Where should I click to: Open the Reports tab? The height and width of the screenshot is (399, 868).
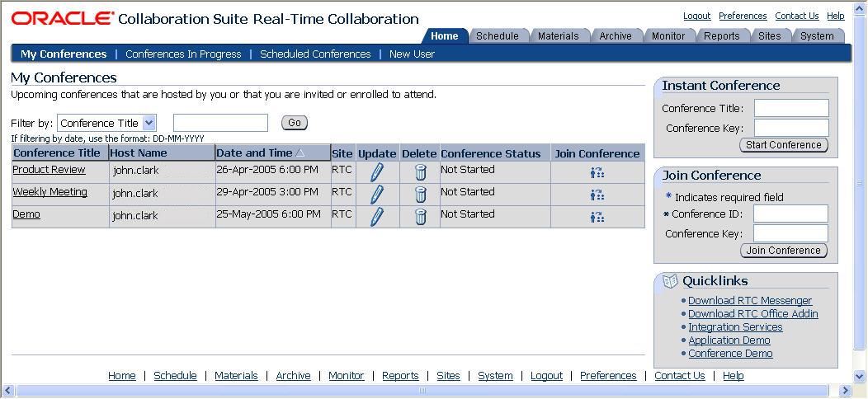pos(721,36)
